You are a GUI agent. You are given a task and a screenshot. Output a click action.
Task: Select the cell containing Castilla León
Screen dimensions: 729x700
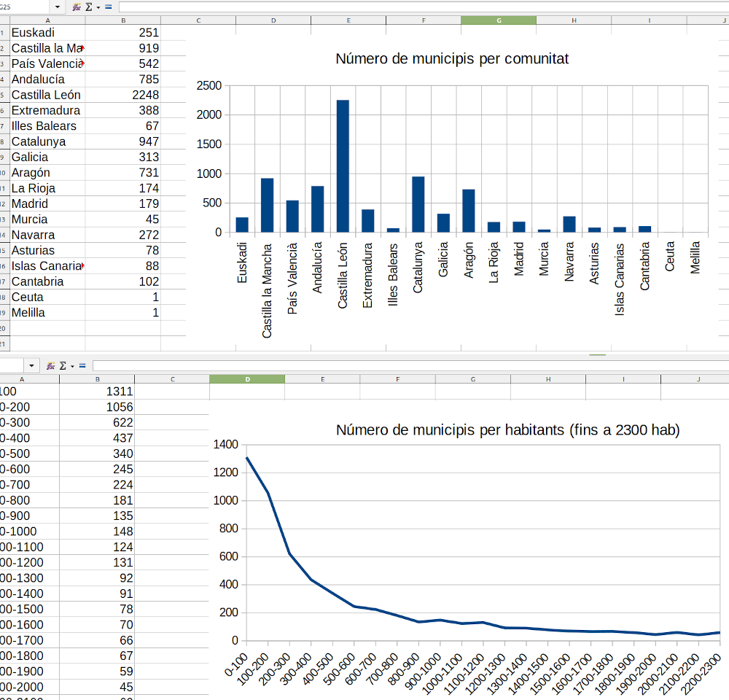[x=47, y=95]
